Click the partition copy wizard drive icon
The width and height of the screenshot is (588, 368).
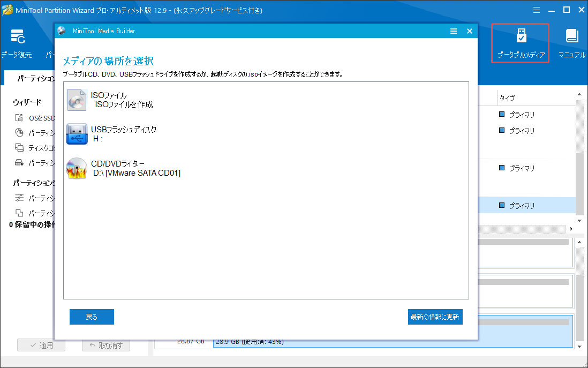coord(19,162)
